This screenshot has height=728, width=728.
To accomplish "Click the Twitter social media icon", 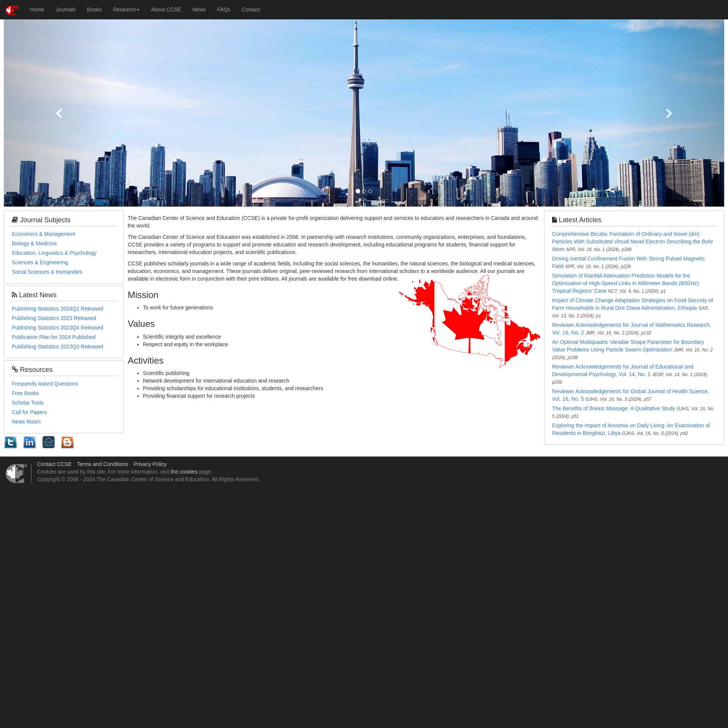I will click(10, 442).
